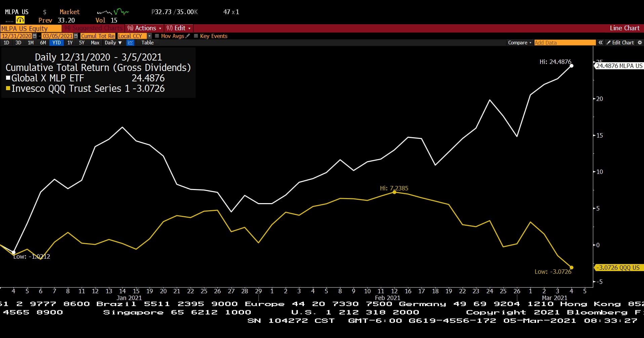644x338 pixels.
Task: Select the YTD range tab
Action: (56, 43)
